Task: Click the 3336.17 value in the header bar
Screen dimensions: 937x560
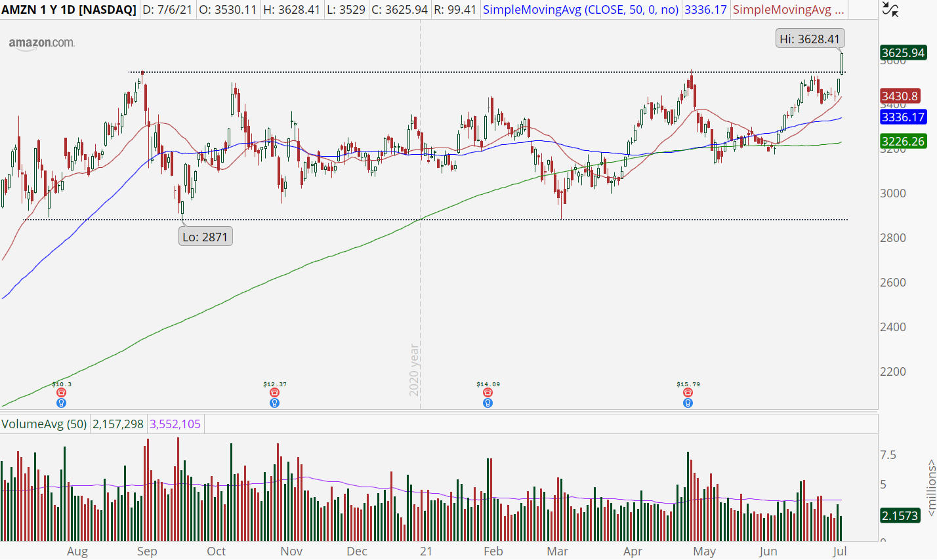Action: (705, 10)
